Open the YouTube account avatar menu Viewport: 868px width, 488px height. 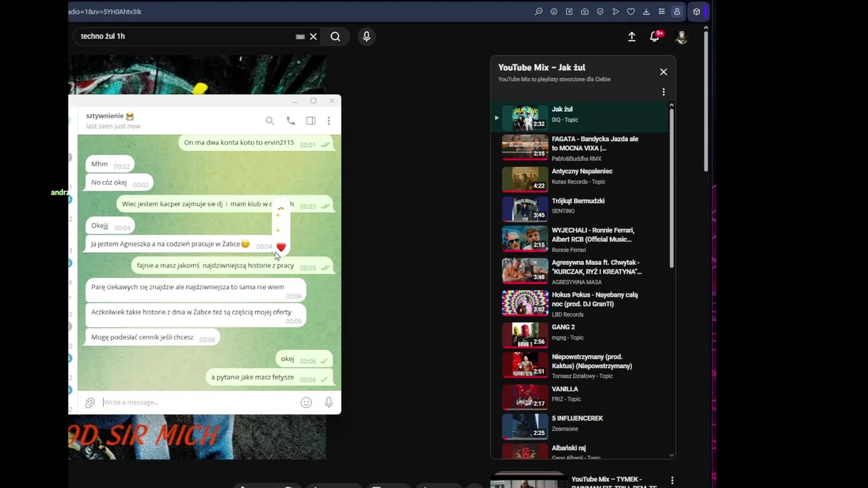[x=681, y=37]
